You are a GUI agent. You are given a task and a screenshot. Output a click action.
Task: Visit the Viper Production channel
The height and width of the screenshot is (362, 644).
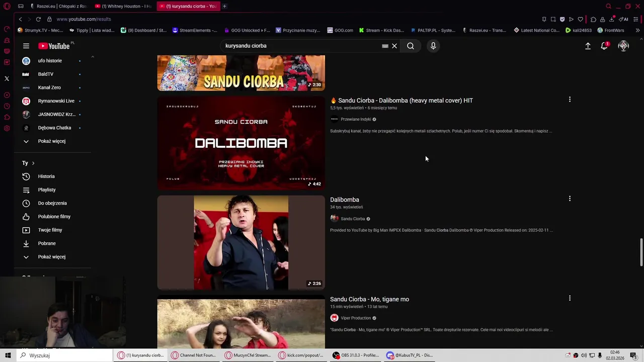(x=356, y=318)
